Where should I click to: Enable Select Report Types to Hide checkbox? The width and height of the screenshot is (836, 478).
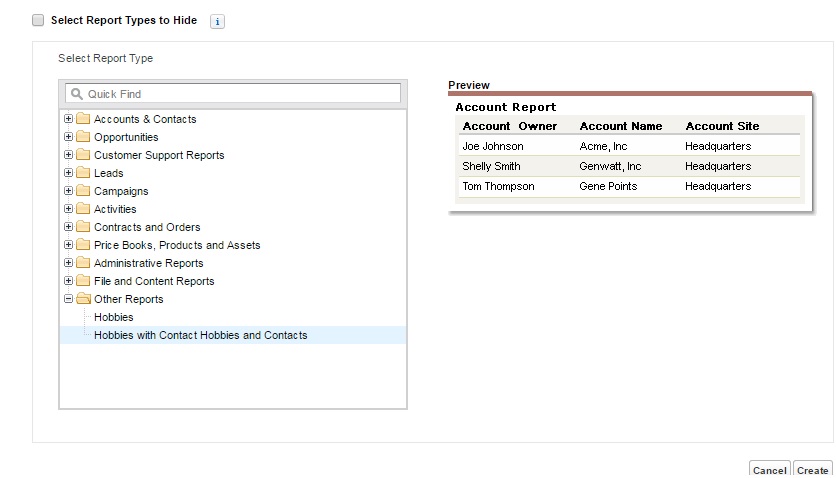38,20
